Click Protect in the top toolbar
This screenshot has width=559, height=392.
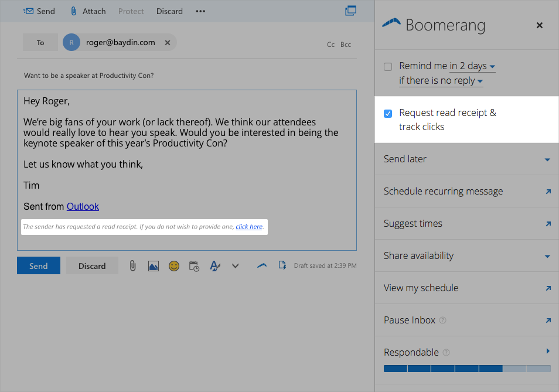[131, 11]
